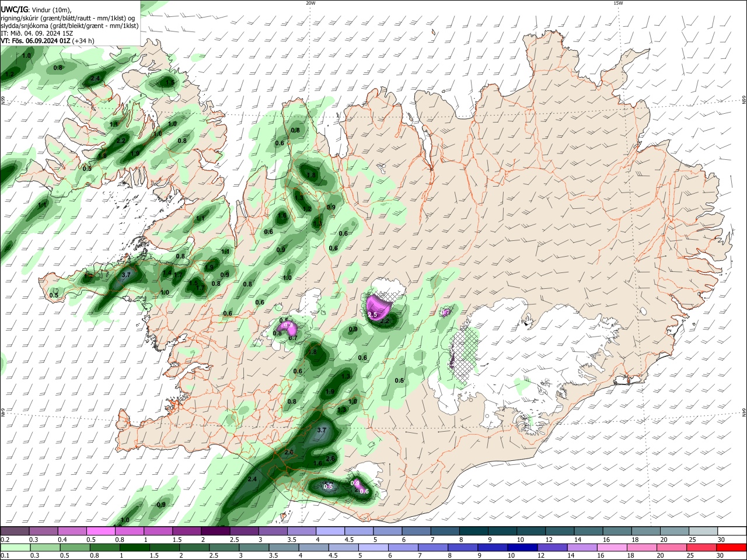Pick the dark purple 2 swatch in snow scale
Image resolution: width=747 pixels, height=560 pixels.
click(x=215, y=531)
